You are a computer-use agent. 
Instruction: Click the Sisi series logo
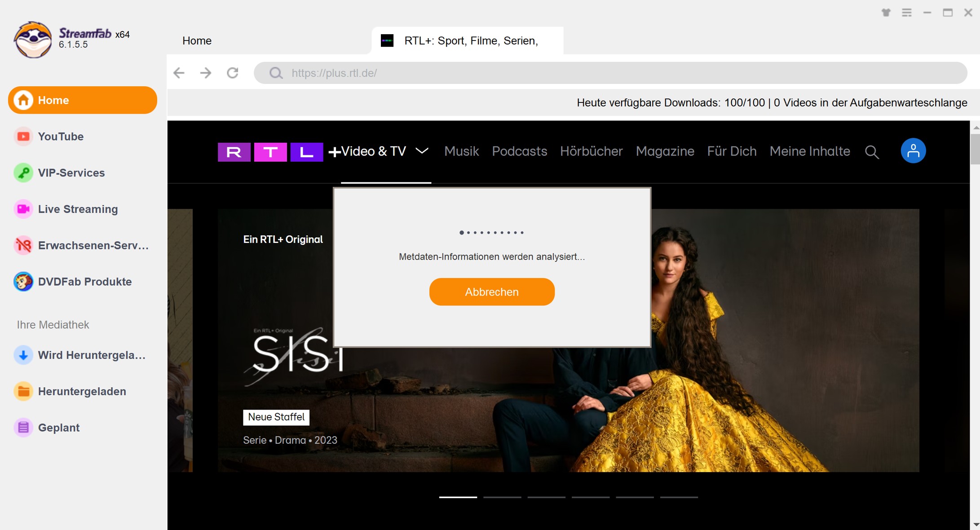click(x=293, y=356)
